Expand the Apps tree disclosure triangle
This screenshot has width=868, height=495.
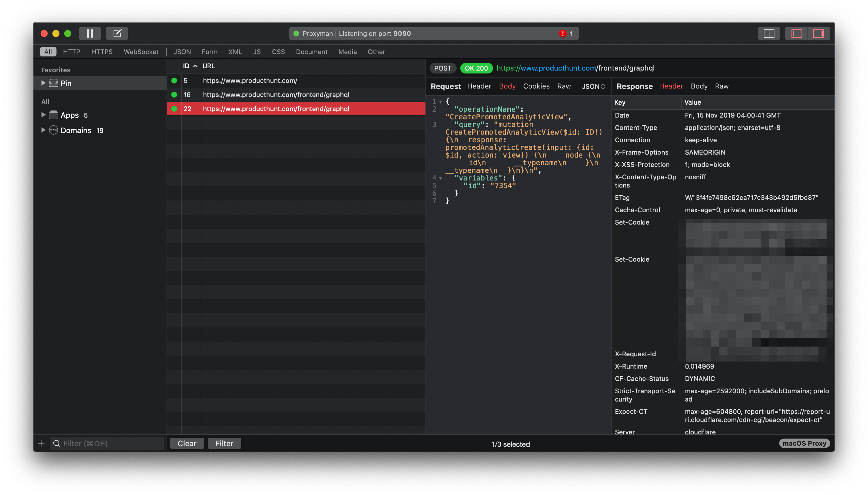tap(43, 115)
